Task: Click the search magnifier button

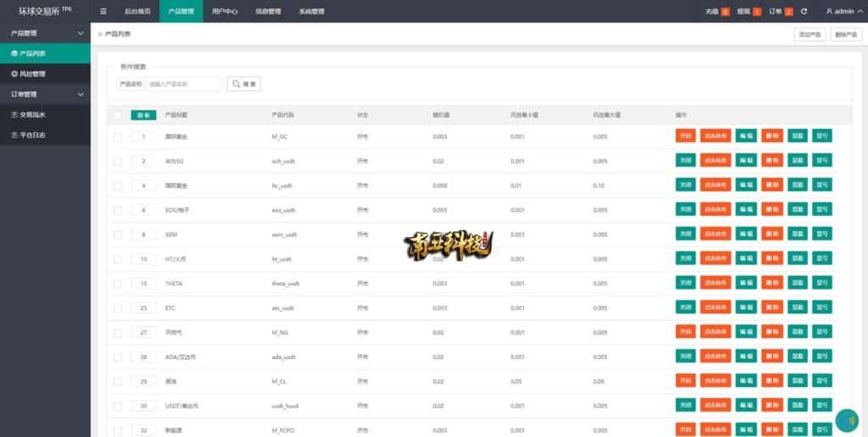Action: tap(243, 84)
